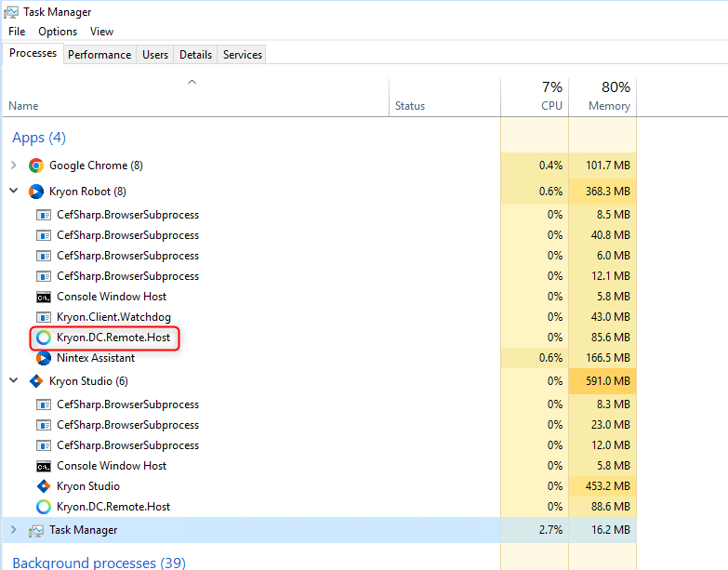Image resolution: width=728 pixels, height=570 pixels.
Task: Sort processes by the CPU column
Action: 534,97
